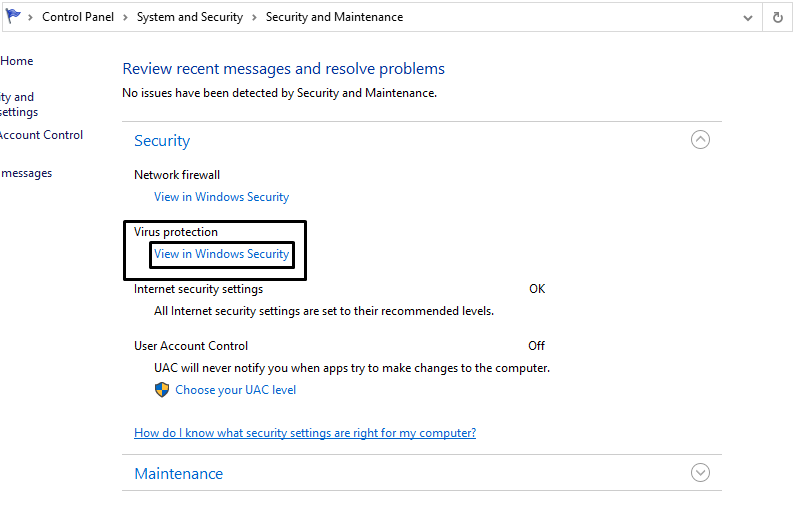Click the User Account Control label
Screen dimensions: 795x505
[191, 346]
